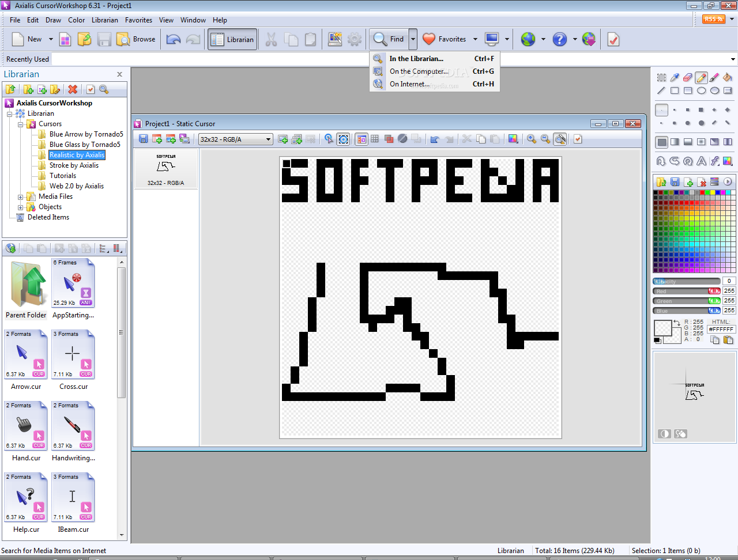The width and height of the screenshot is (738, 560).
Task: Pick the radial gradient fill style
Action: (x=701, y=142)
